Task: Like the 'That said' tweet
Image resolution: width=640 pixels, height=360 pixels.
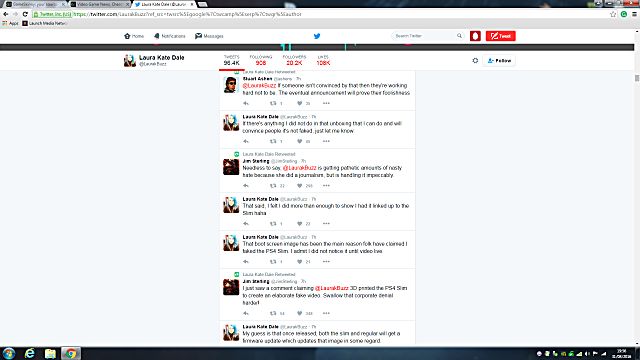Action: coord(300,224)
